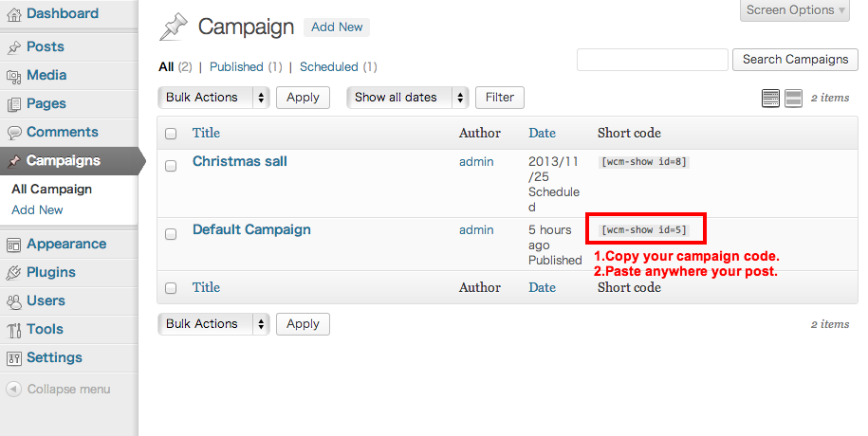Expand the Screen Options panel

click(793, 10)
